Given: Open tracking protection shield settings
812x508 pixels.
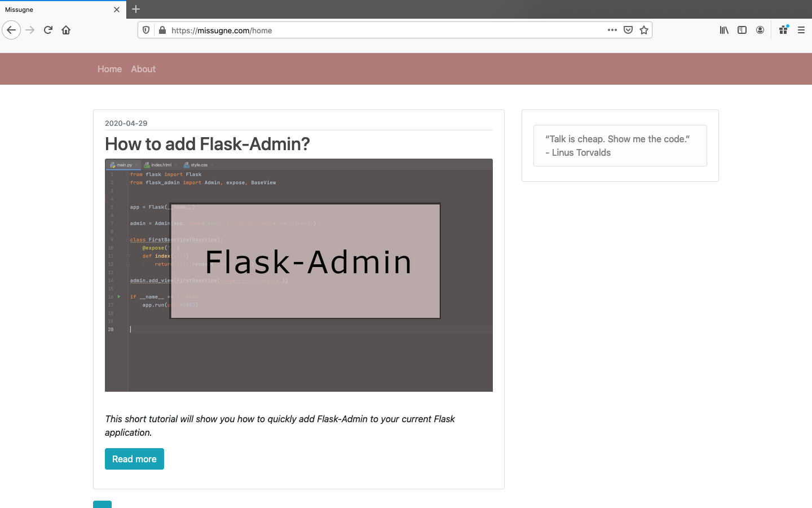Looking at the screenshot, I should click(146, 30).
